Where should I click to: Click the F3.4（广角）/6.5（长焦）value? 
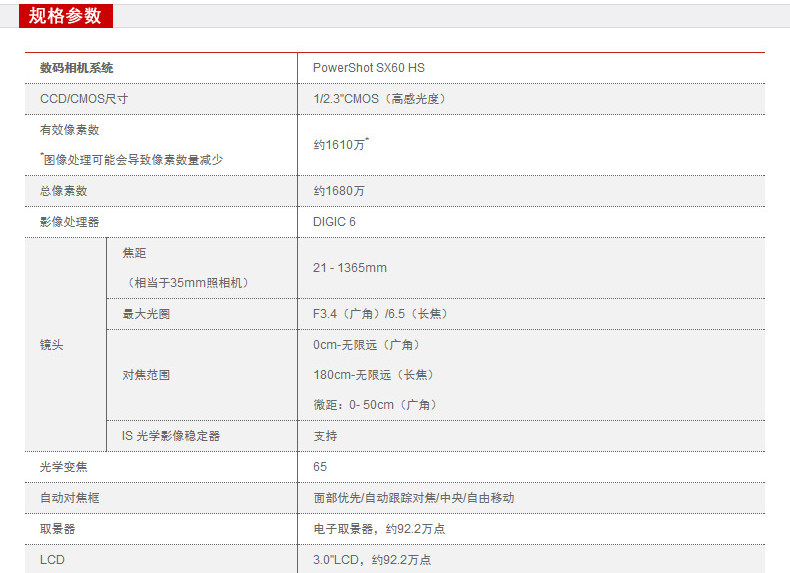[381, 314]
